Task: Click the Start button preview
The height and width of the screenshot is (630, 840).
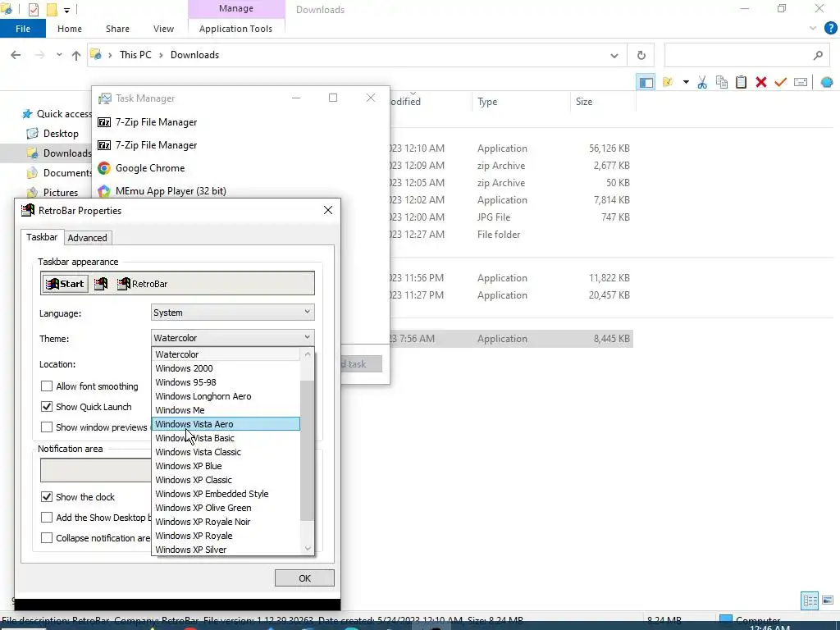Action: coord(65,284)
